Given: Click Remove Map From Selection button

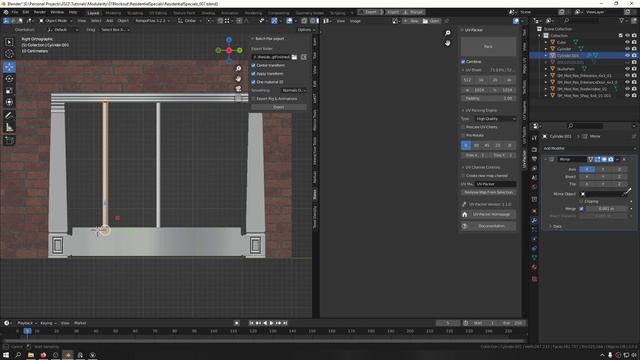Looking at the screenshot, I should pos(488,192).
